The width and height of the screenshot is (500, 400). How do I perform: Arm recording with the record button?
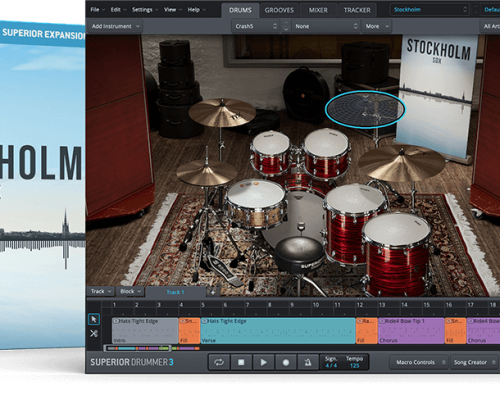[286, 362]
